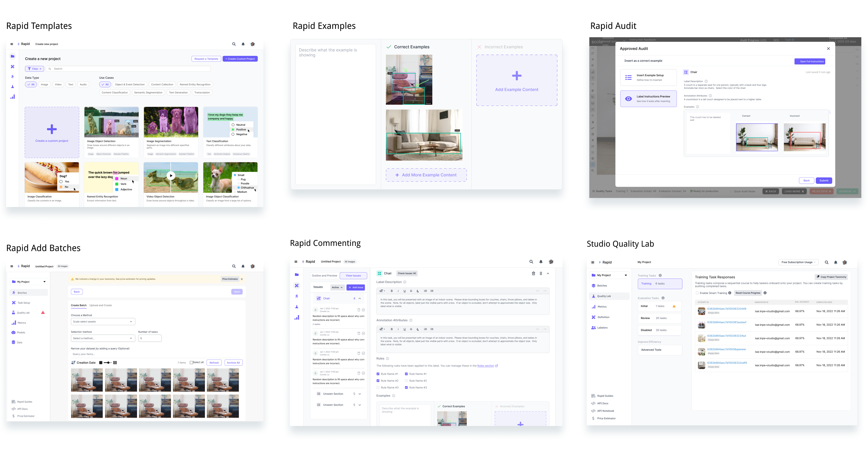This screenshot has height=449, width=868.
Task: Select the folder icon in Rapid Templates sidebar
Action: pos(13,56)
